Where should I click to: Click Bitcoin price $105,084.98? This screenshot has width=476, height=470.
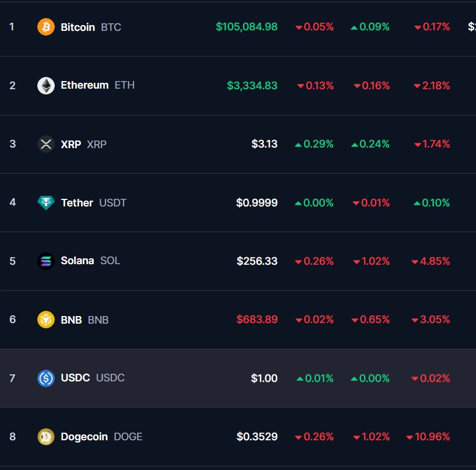(x=246, y=27)
